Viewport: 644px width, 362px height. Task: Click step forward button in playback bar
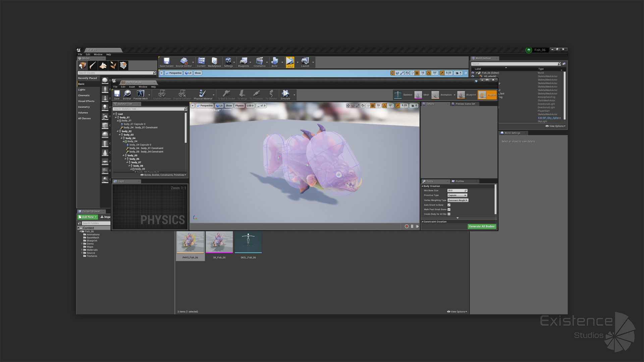[x=417, y=227]
